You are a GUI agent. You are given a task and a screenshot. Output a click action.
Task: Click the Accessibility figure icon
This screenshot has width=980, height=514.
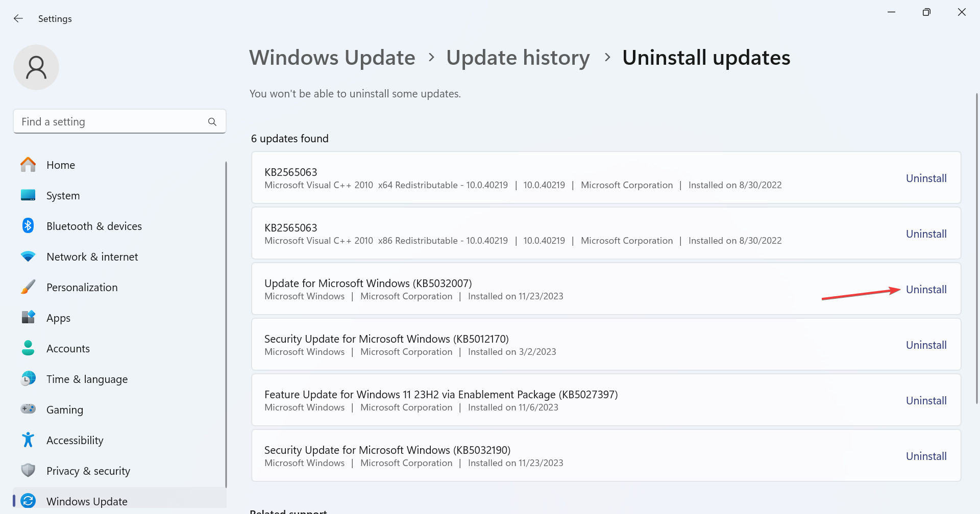click(28, 440)
